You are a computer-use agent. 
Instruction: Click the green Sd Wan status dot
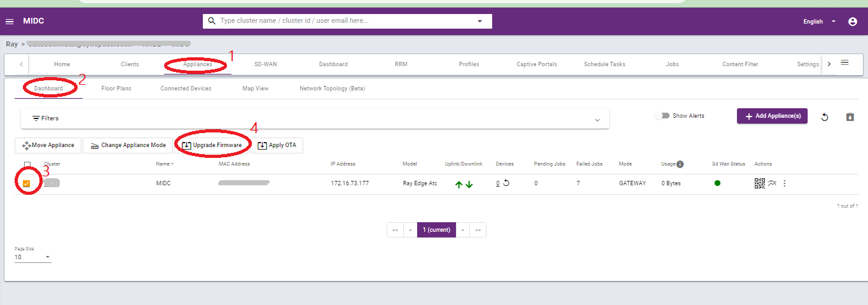point(717,183)
